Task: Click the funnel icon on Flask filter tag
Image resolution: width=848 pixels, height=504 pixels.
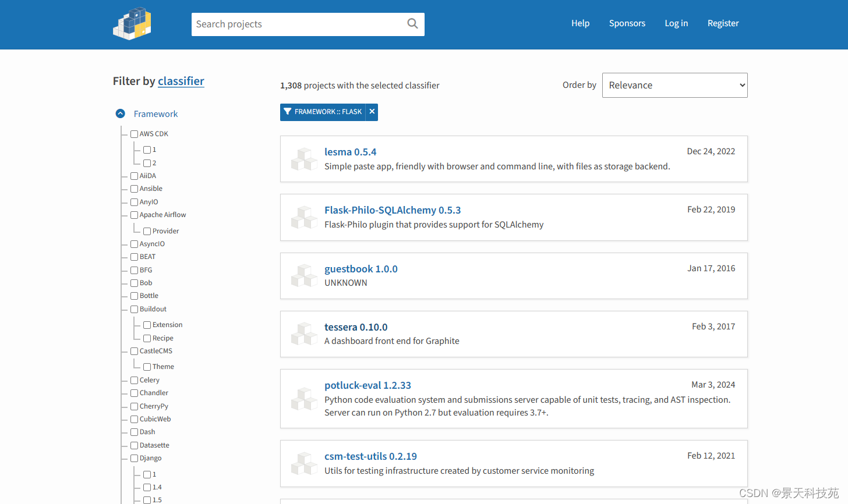Action: pos(287,112)
